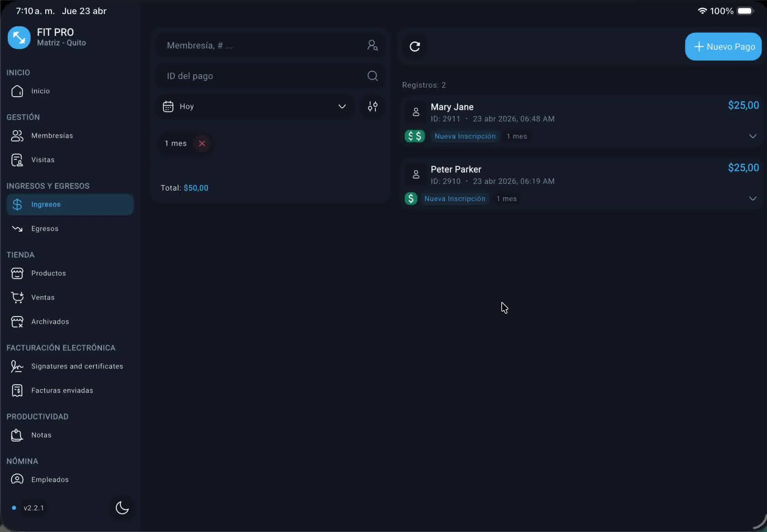
Task: Open Empleados under Nómina
Action: [70, 479]
